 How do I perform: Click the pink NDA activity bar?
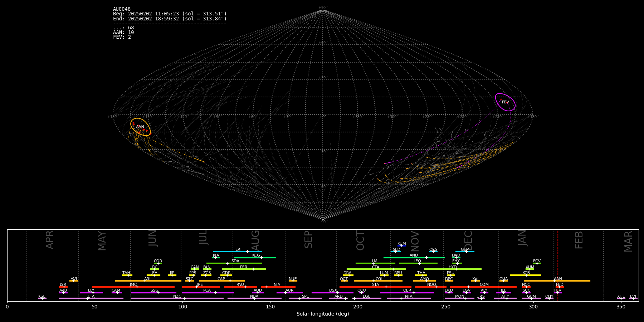tap(254, 298)
